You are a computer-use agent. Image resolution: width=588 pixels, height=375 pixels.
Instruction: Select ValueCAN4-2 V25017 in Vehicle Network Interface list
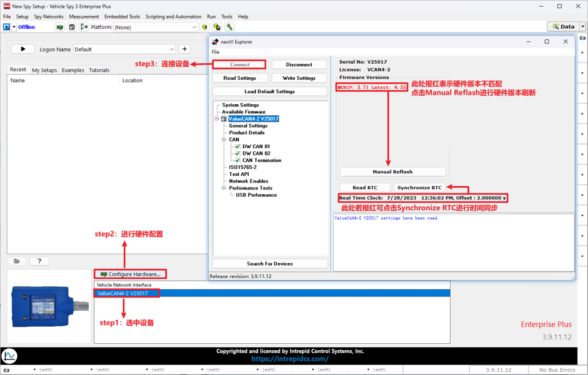point(272,294)
